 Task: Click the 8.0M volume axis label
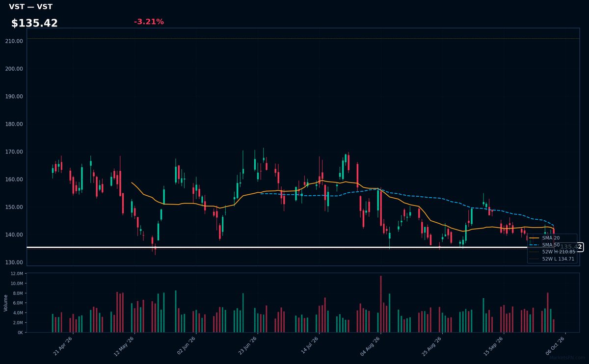tap(17, 293)
